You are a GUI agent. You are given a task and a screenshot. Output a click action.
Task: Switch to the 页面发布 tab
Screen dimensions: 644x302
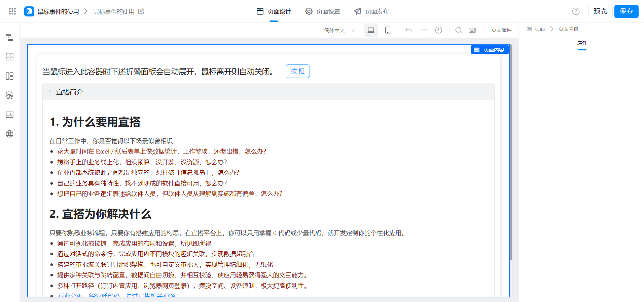click(x=371, y=11)
